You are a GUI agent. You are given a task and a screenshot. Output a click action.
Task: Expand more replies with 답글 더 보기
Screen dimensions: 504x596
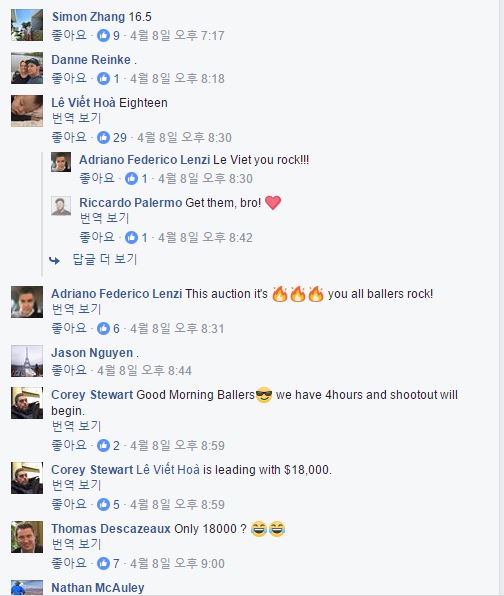click(x=105, y=259)
